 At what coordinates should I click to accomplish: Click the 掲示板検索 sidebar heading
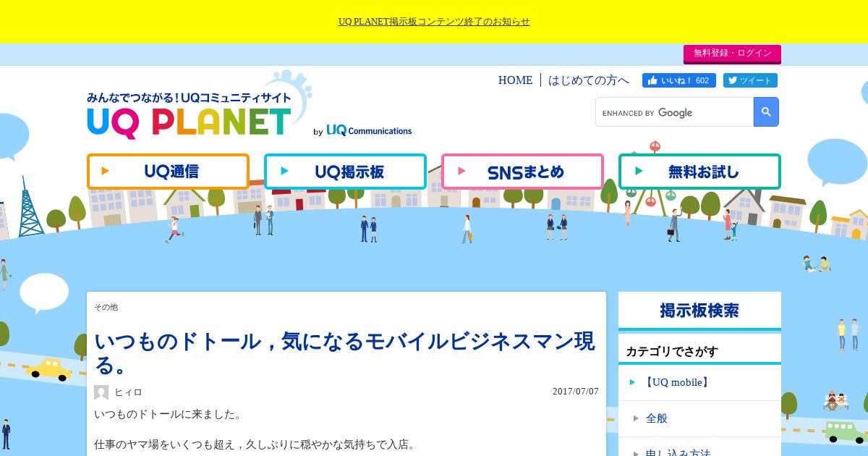click(699, 311)
